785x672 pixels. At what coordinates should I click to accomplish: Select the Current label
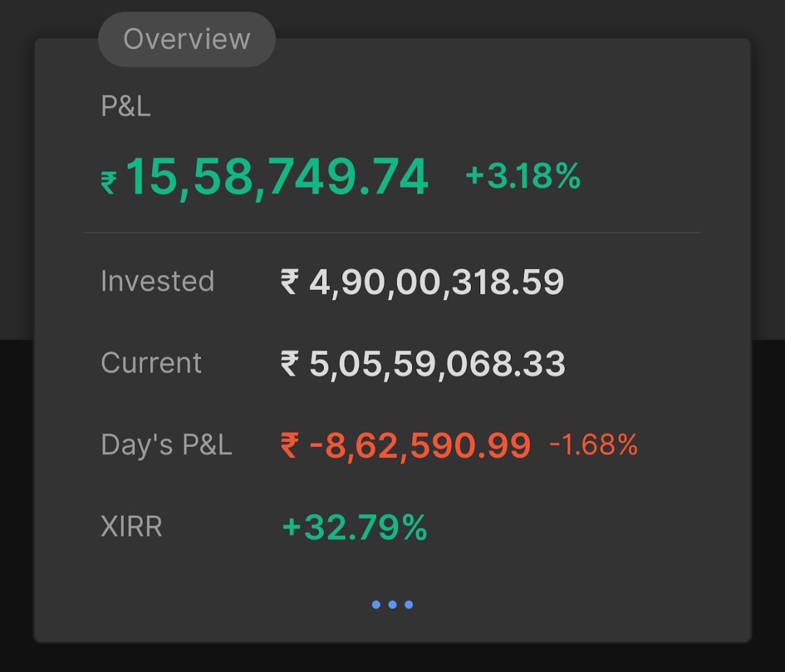click(x=151, y=363)
